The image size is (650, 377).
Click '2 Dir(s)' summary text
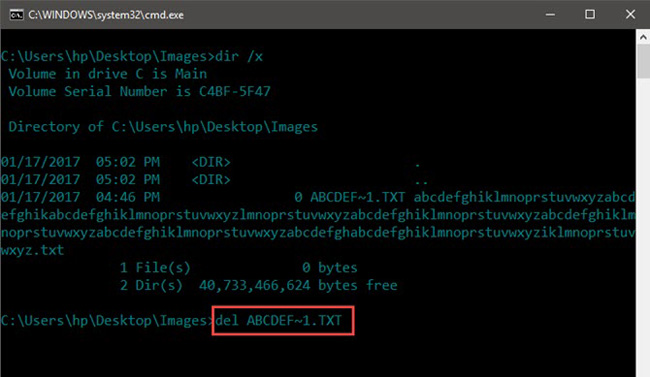click(x=151, y=285)
